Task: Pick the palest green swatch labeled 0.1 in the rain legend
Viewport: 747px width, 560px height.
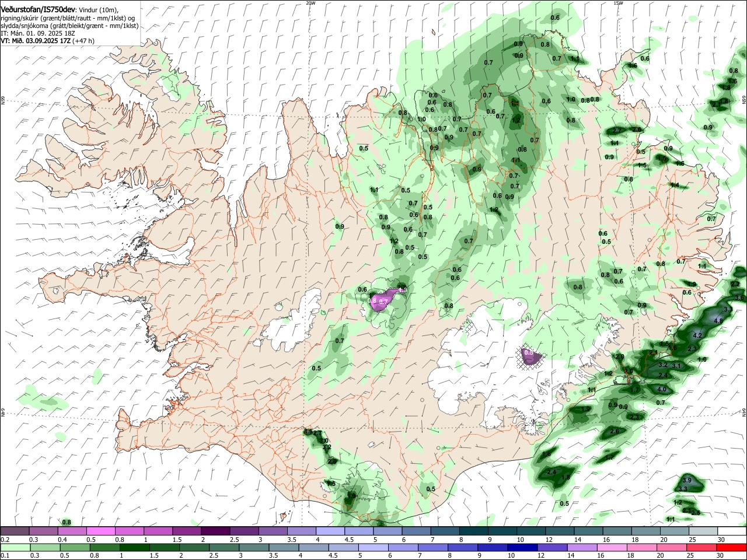Action: tap(15, 547)
